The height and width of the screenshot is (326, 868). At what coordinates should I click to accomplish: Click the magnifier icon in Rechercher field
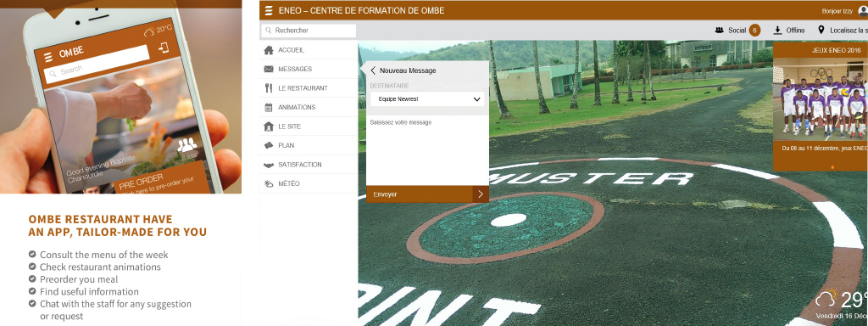coord(269,31)
